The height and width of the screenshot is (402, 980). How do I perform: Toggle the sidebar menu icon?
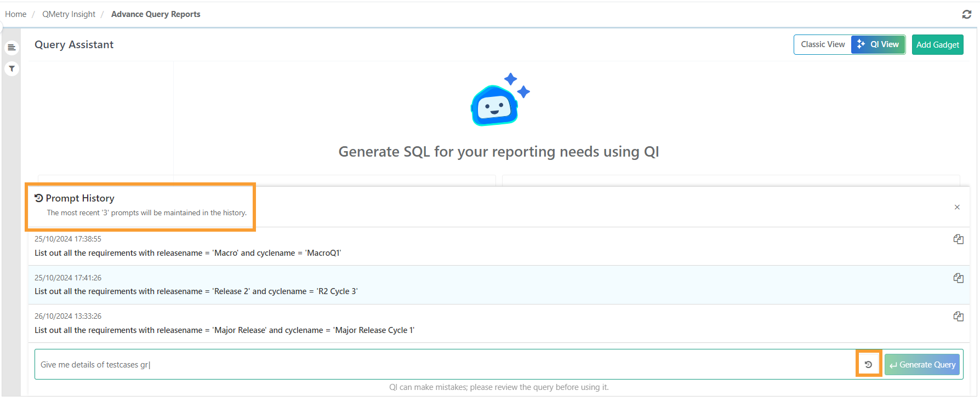[12, 48]
